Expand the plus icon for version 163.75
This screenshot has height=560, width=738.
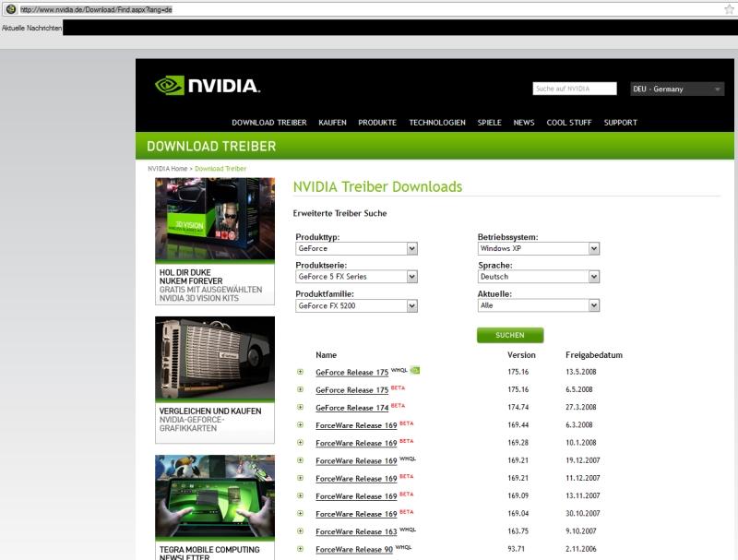(x=300, y=532)
